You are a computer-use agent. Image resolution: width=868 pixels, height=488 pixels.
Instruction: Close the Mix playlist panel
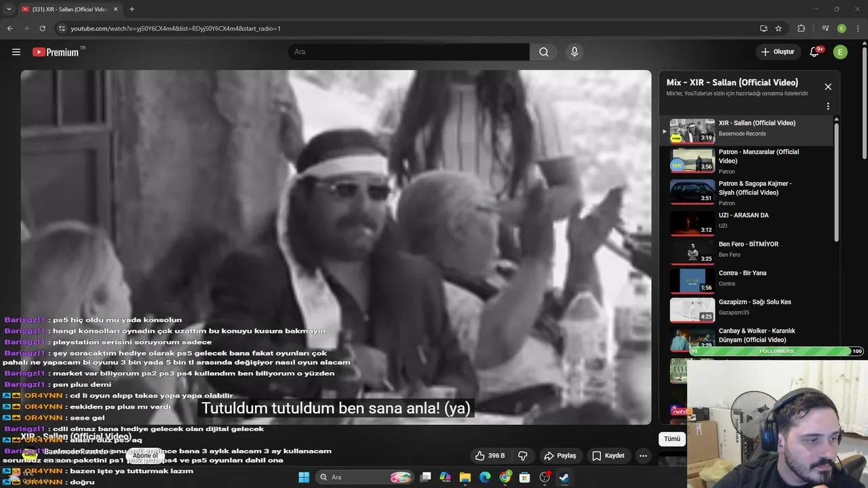(828, 87)
